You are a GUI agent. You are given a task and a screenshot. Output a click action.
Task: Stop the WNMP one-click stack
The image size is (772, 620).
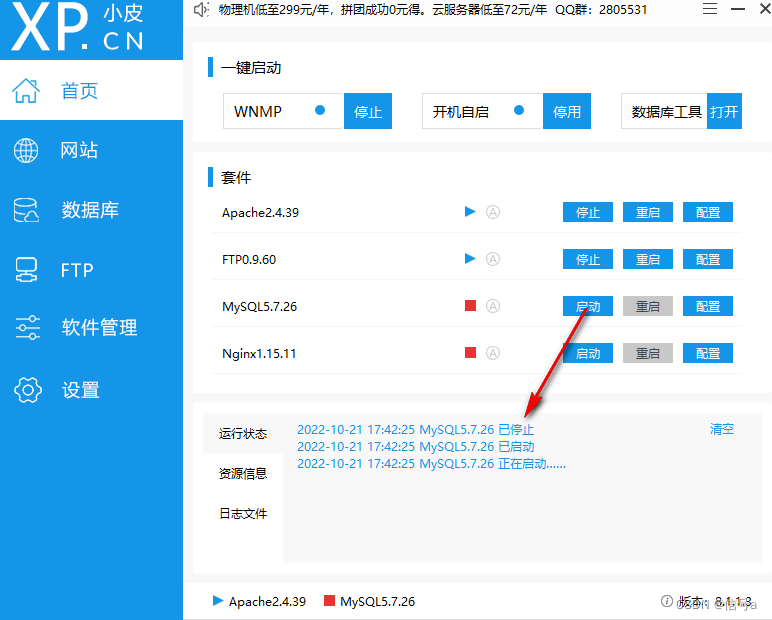[x=368, y=111]
